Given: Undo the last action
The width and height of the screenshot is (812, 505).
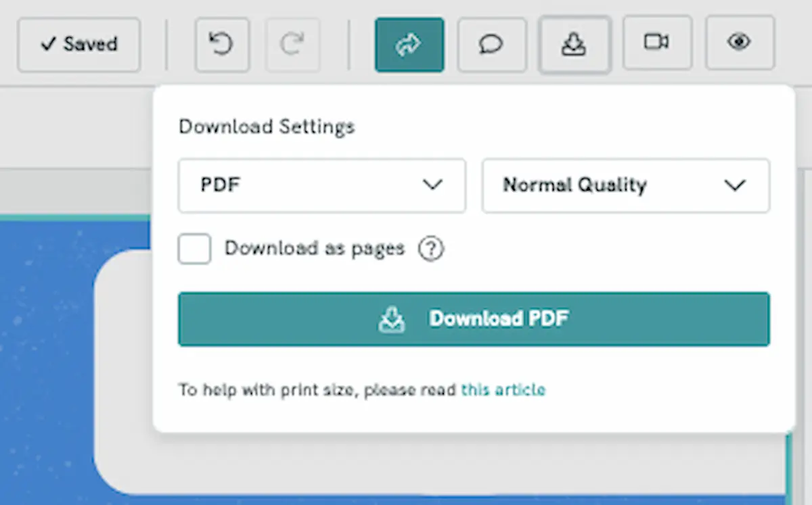Looking at the screenshot, I should click(x=222, y=45).
